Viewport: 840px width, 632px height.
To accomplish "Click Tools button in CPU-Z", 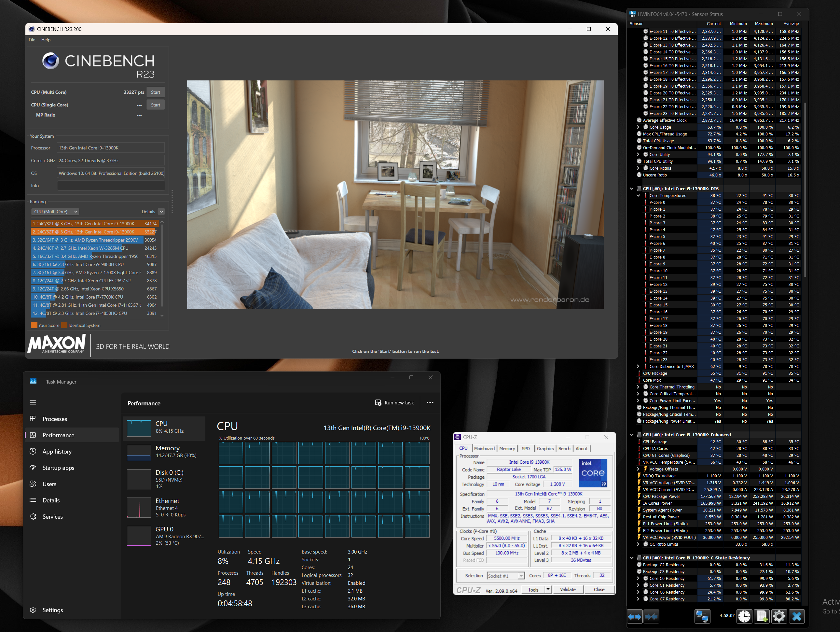I will [533, 589].
